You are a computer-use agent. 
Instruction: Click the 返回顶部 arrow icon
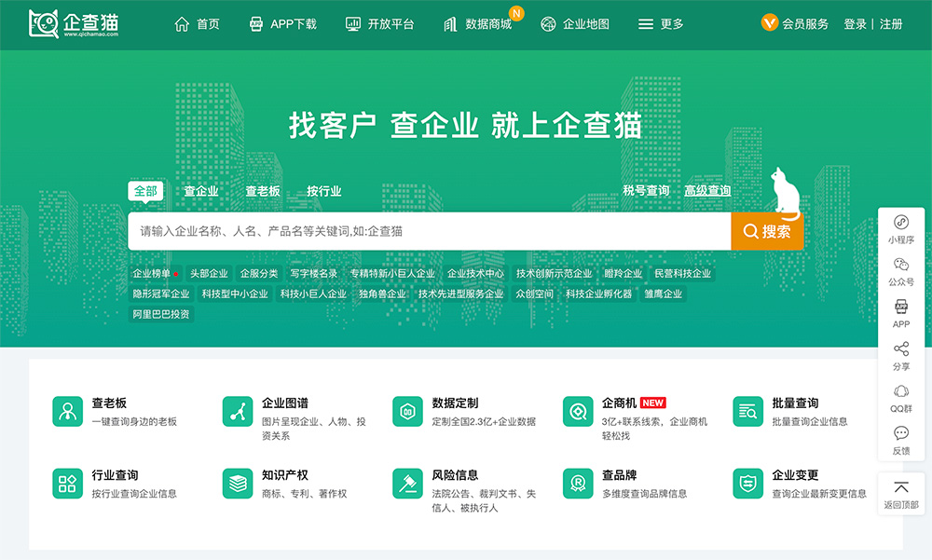pos(901,487)
